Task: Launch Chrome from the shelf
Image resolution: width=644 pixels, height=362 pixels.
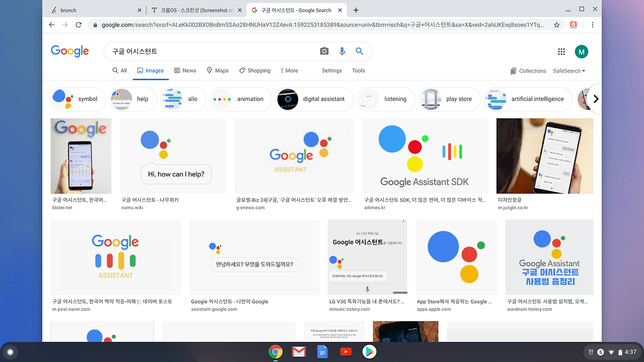Action: [x=275, y=352]
